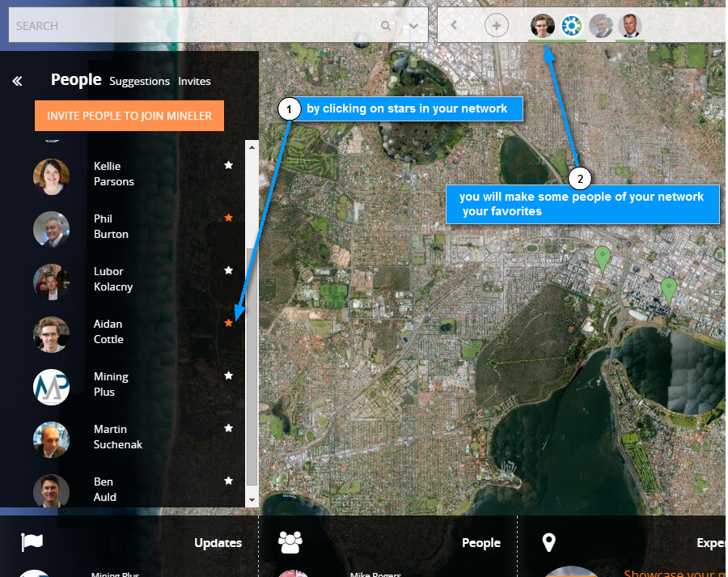Open the Invites tab

(x=194, y=81)
